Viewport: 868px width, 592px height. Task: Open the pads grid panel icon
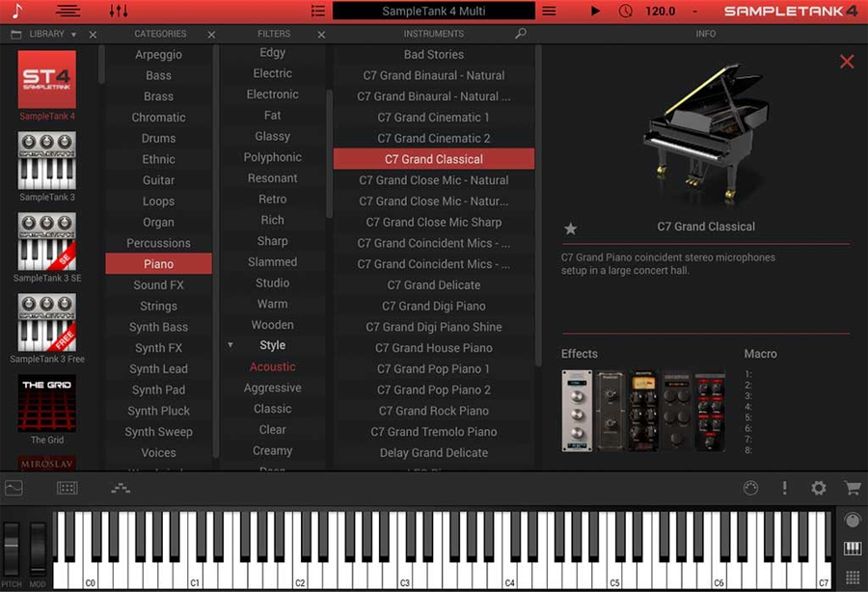click(67, 488)
